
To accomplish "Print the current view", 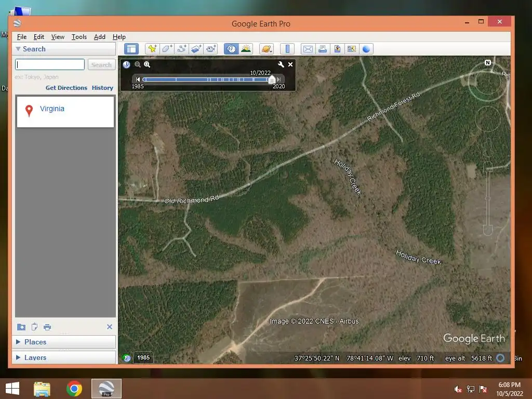I will pyautogui.click(x=322, y=49).
